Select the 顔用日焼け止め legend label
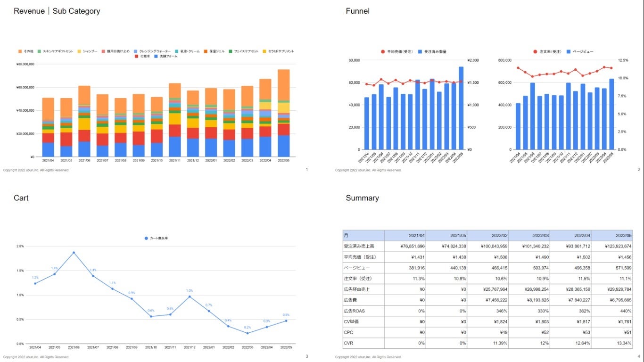Screen dimensions: 644x362 118,51
